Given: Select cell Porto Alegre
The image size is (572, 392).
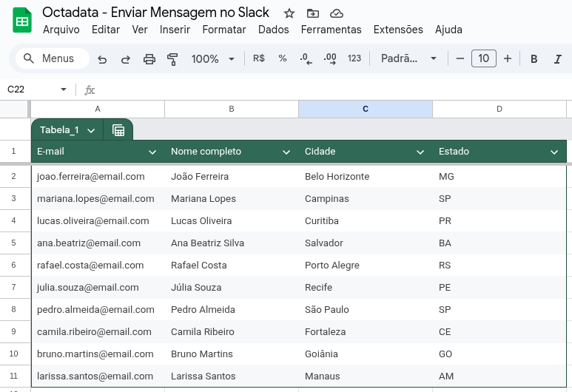Looking at the screenshot, I should tap(365, 266).
